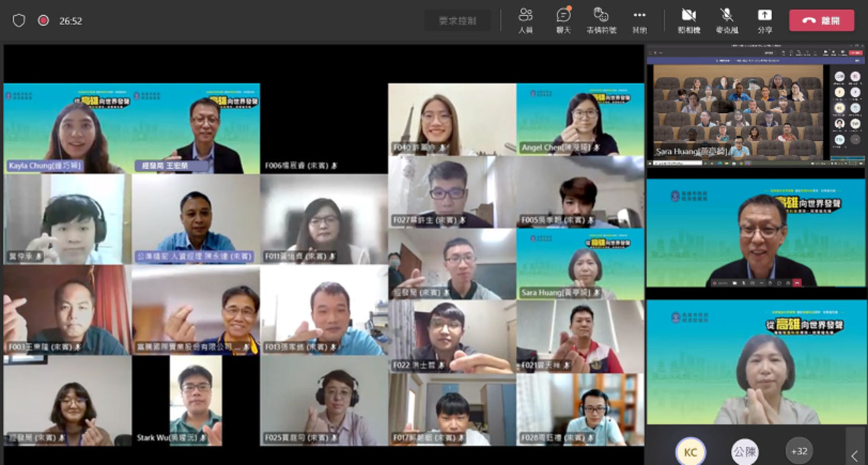Select the F013 guest video tile
This screenshot has width=868, height=465.
click(x=324, y=310)
